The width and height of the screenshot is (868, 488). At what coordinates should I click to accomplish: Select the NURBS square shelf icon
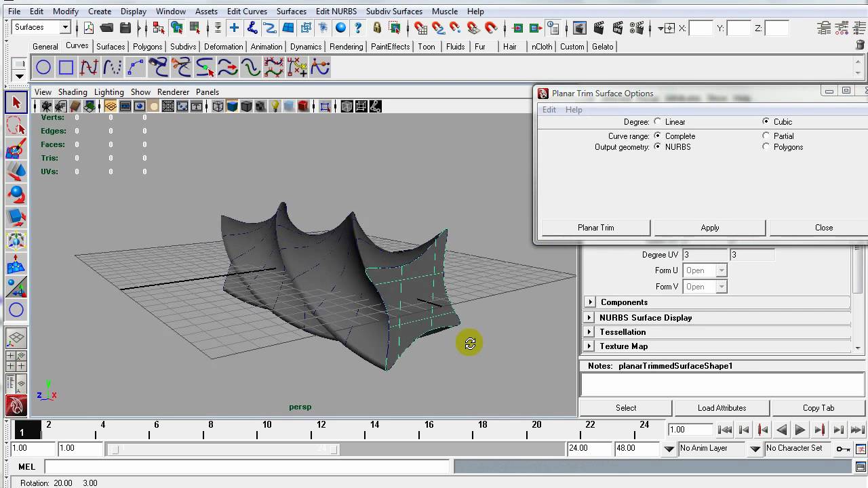pyautogui.click(x=66, y=67)
